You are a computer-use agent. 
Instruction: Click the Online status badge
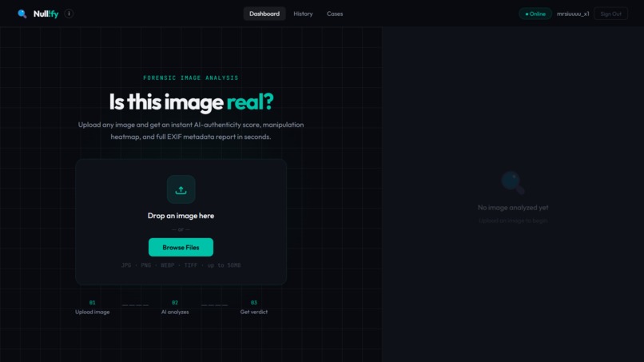tap(535, 14)
